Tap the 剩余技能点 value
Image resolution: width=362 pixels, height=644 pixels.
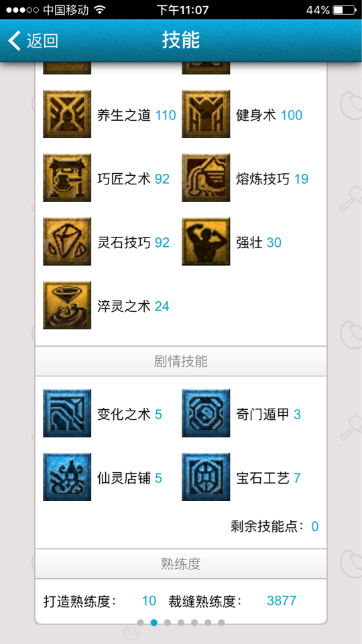[x=315, y=526]
